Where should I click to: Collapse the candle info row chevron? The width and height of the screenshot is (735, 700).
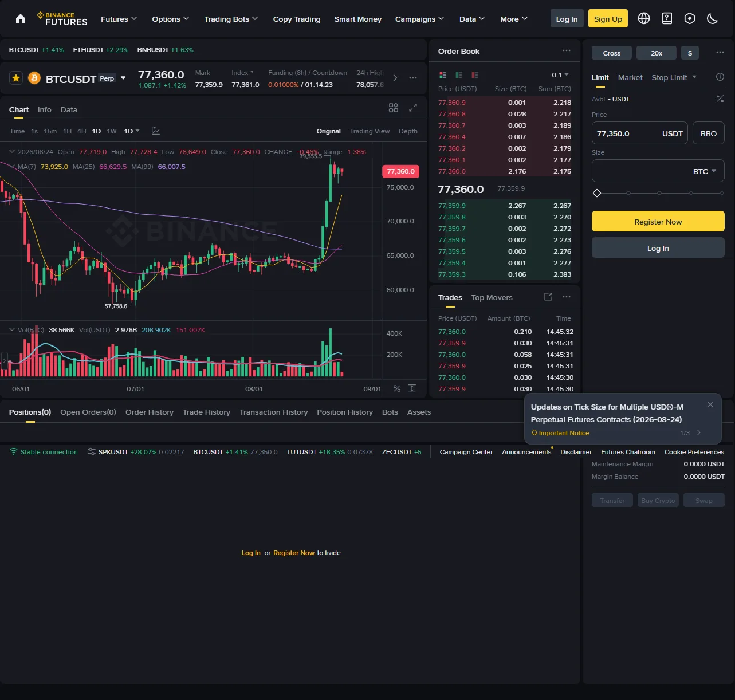pyautogui.click(x=12, y=152)
